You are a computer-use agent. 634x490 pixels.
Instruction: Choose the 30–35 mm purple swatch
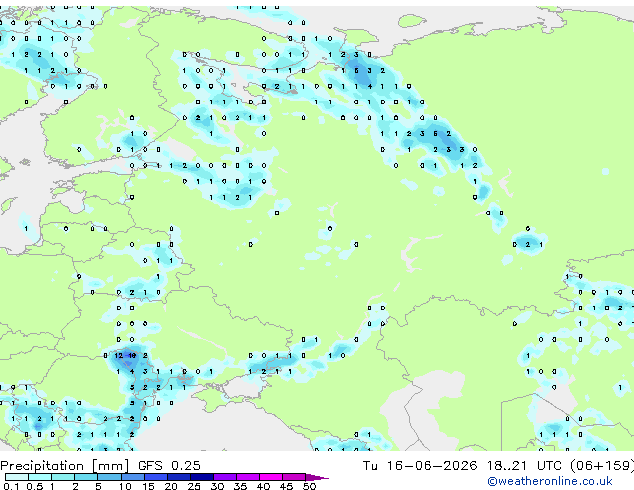click(224, 477)
